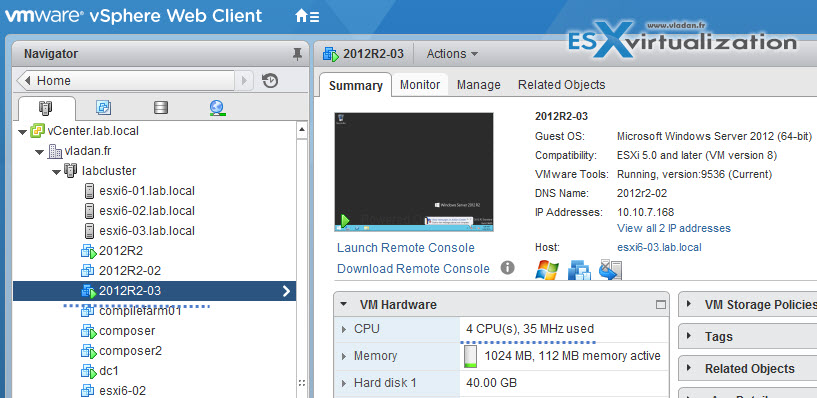Click the info icon beside Download Remote Console

click(507, 268)
